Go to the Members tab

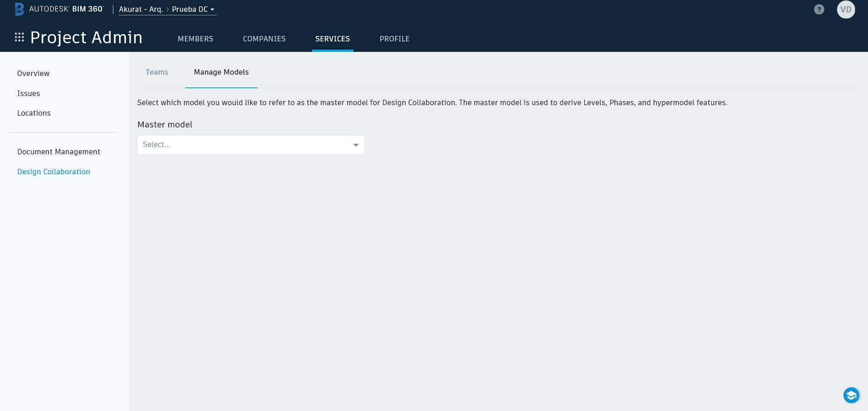tap(195, 39)
